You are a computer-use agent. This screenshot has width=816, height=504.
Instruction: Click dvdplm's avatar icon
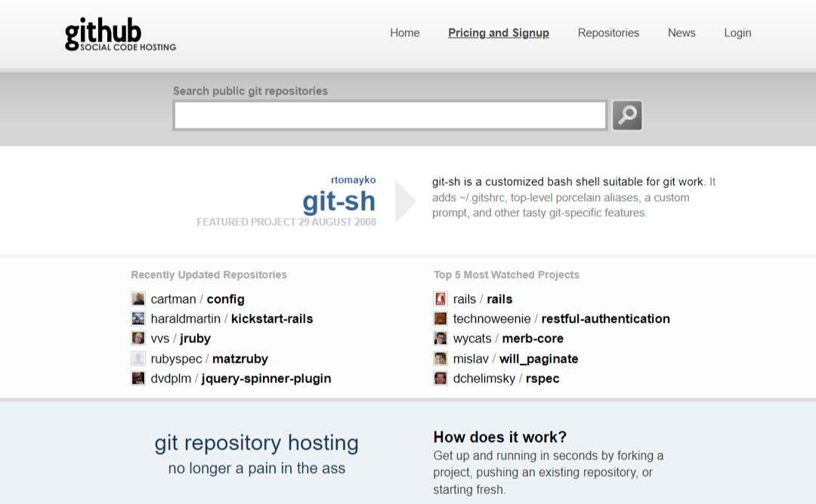[x=138, y=379]
